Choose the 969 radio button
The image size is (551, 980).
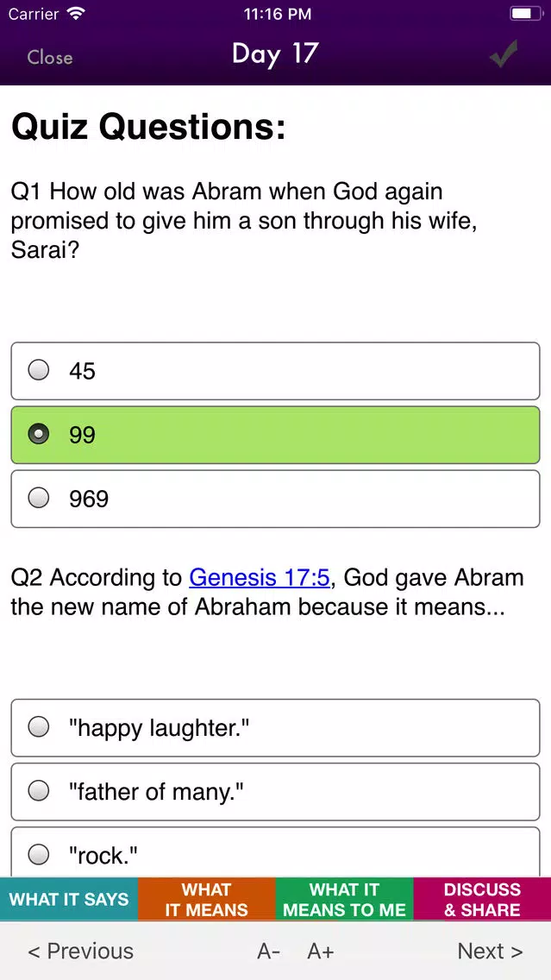coord(39,498)
